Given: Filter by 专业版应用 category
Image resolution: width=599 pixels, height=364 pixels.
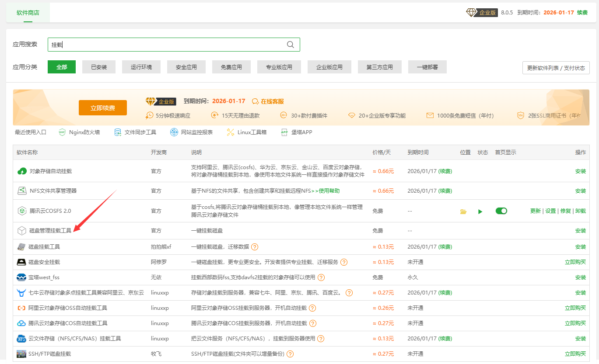Looking at the screenshot, I should 279,67.
